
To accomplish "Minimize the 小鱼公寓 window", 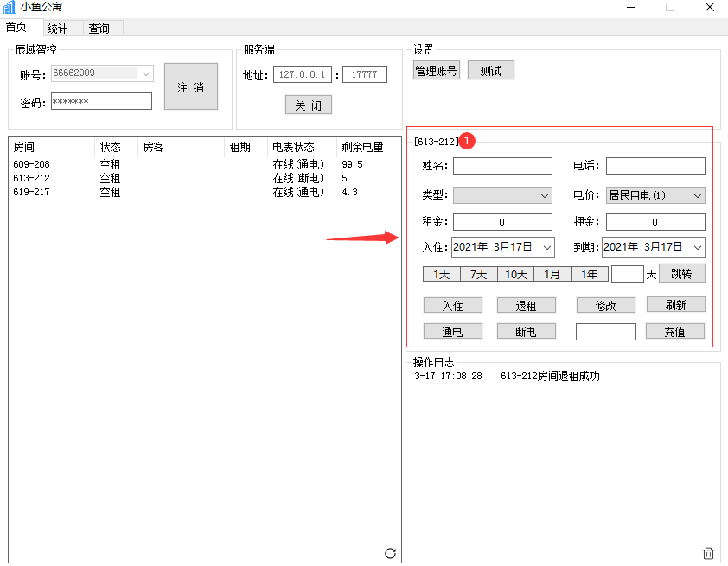I will click(631, 8).
